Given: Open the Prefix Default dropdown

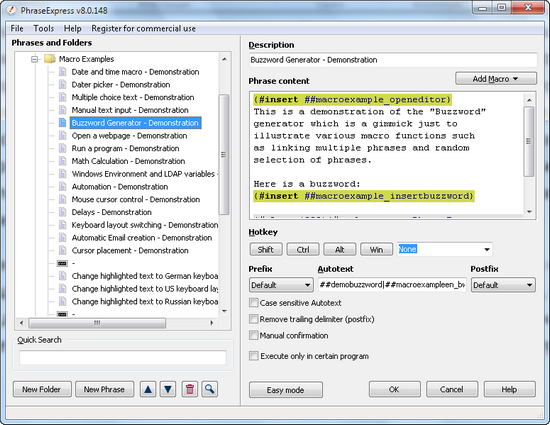Looking at the screenshot, I should (281, 285).
